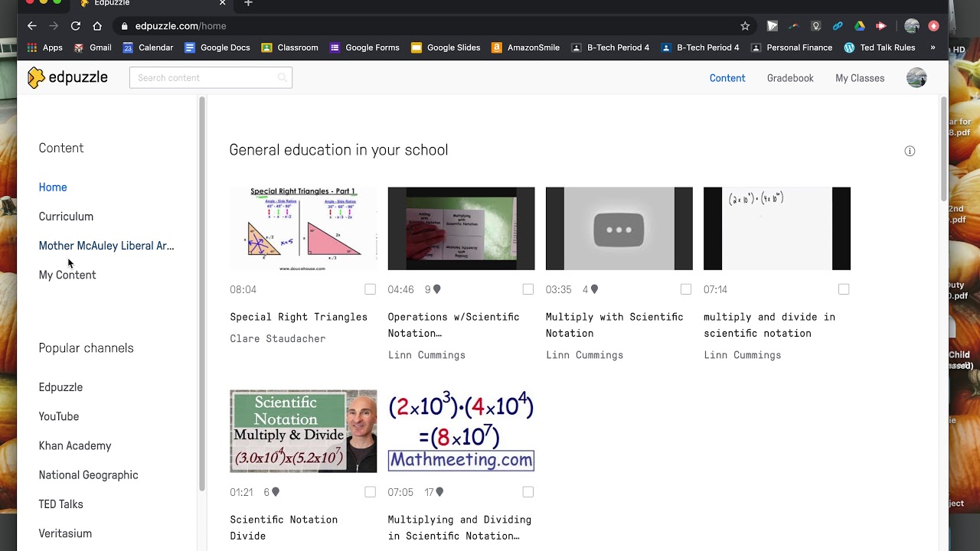Open the Veritasium channel
Screen dimensions: 980x551
click(x=65, y=533)
